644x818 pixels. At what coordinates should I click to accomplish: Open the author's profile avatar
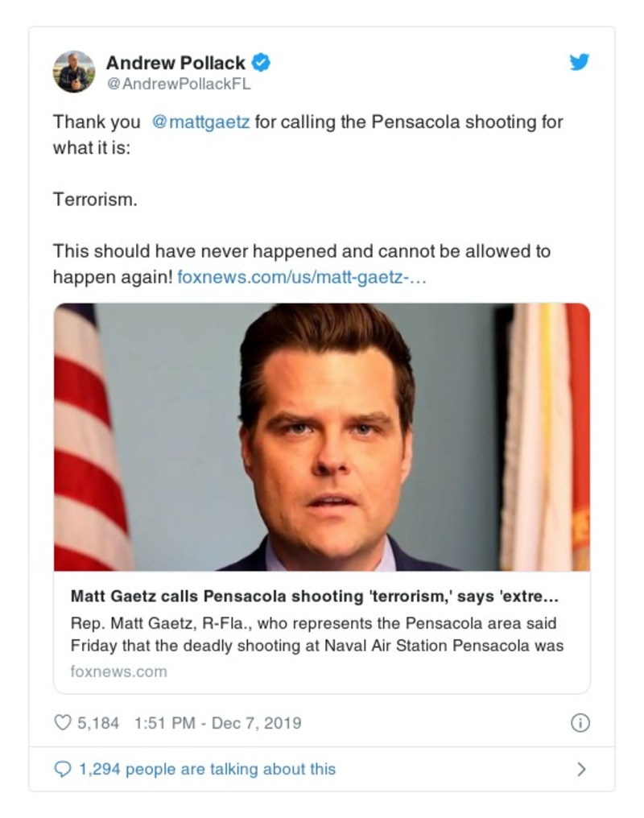(74, 71)
